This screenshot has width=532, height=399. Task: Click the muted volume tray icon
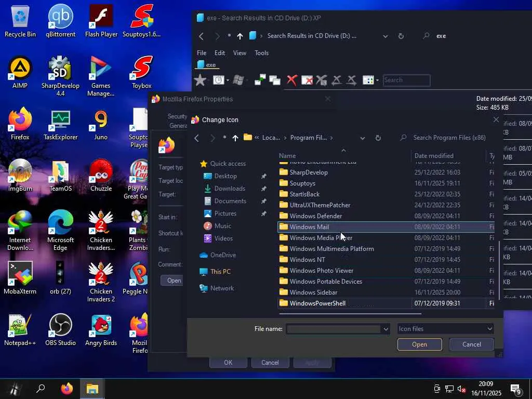pyautogui.click(x=461, y=389)
